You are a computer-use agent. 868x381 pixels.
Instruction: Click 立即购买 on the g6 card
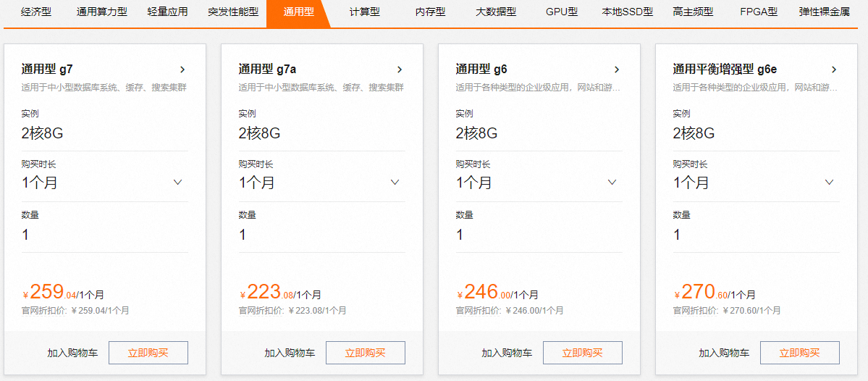click(582, 353)
